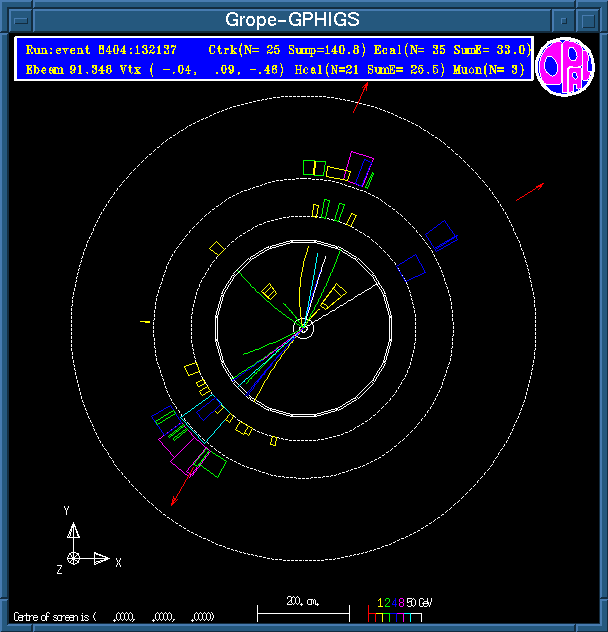Screen dimensions: 608x632
Task: Click the small yellow marker at far left
Action: pyautogui.click(x=146, y=322)
